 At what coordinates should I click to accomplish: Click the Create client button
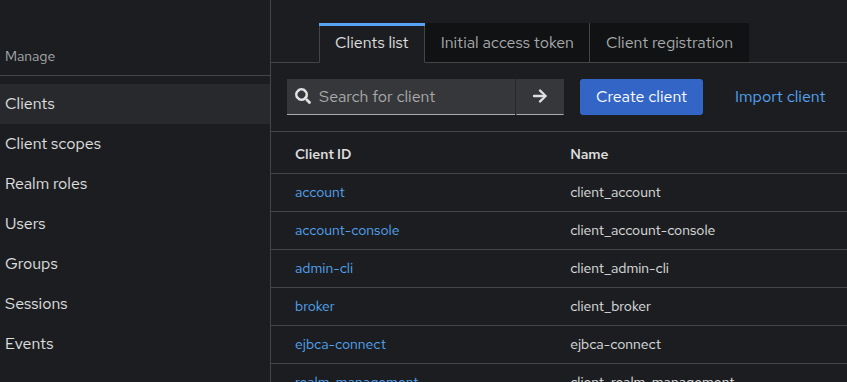[x=641, y=97]
